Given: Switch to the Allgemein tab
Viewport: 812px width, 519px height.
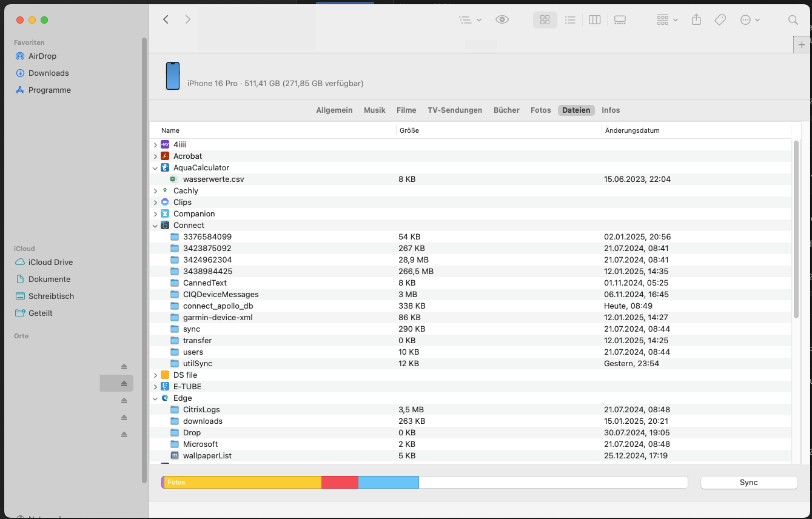Looking at the screenshot, I should click(x=334, y=110).
